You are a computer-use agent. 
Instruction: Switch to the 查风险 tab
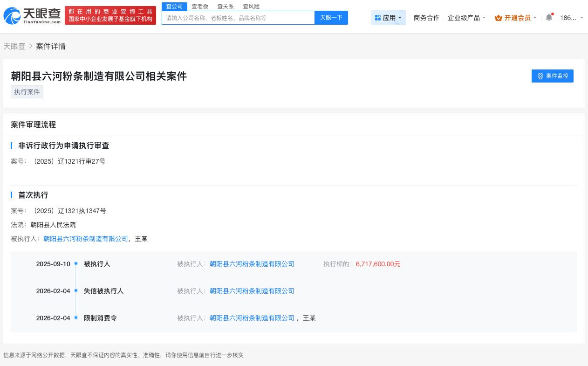point(251,6)
